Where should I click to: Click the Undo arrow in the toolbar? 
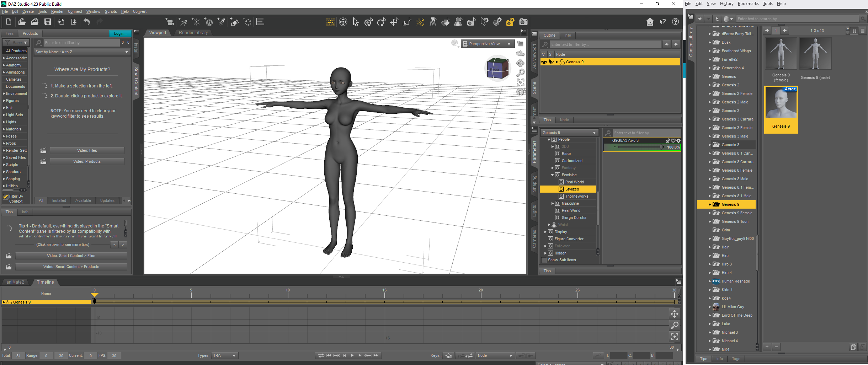pyautogui.click(x=87, y=22)
